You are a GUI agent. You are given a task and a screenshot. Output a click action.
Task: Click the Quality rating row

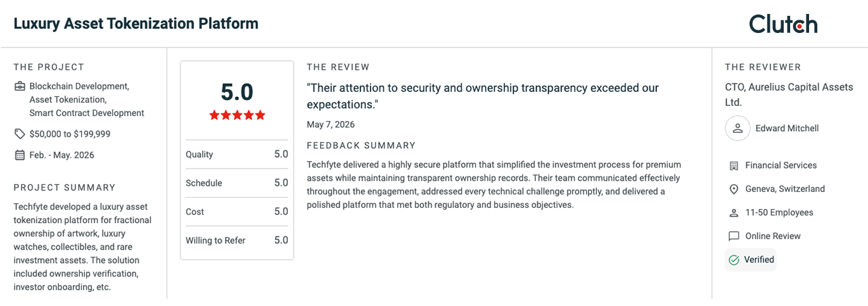(237, 155)
